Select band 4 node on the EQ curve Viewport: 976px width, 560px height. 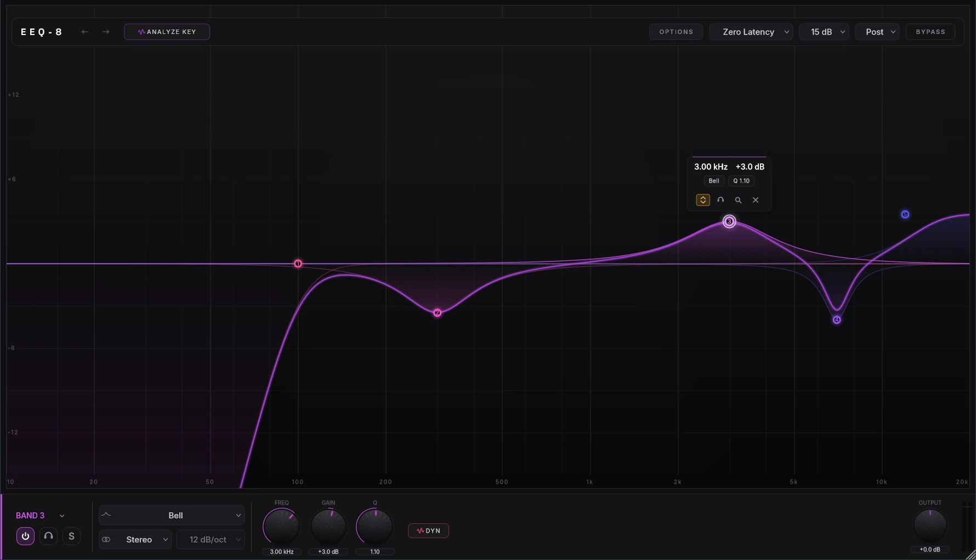(837, 320)
